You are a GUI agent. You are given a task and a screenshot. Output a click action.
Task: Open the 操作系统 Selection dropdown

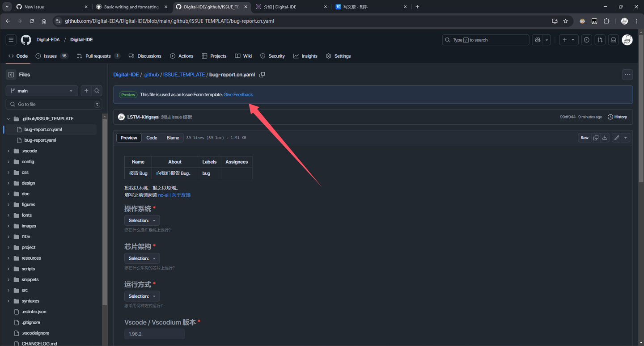(x=142, y=220)
